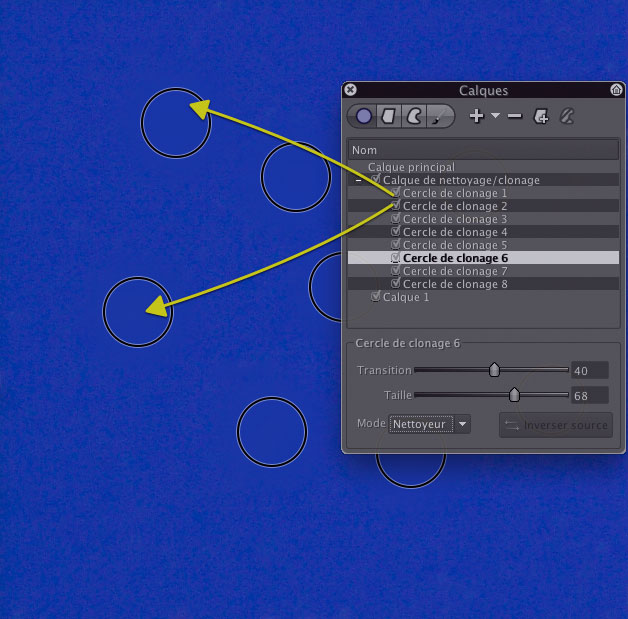Click the eraser icon in Calques toolbar

pyautogui.click(x=567, y=117)
